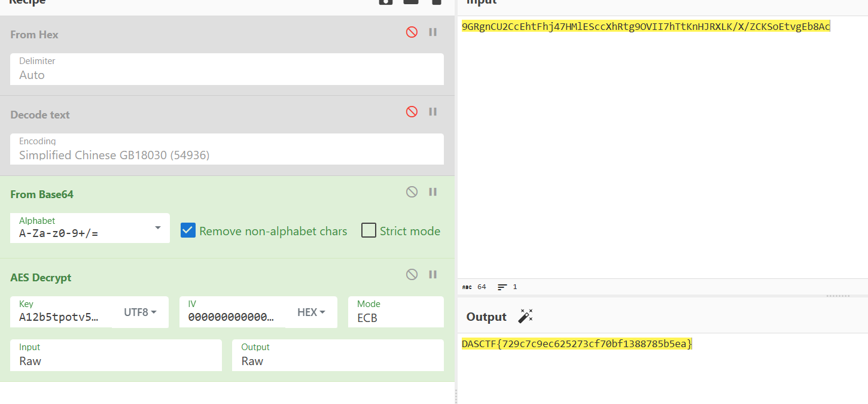Uncheck Remove non-alphabet chars
Screen dimensions: 868x404
coord(188,230)
